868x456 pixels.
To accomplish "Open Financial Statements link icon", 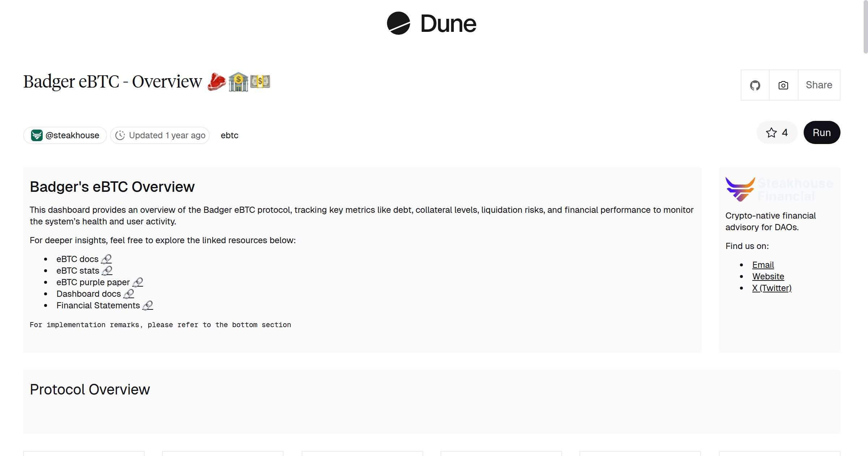I will coord(148,305).
